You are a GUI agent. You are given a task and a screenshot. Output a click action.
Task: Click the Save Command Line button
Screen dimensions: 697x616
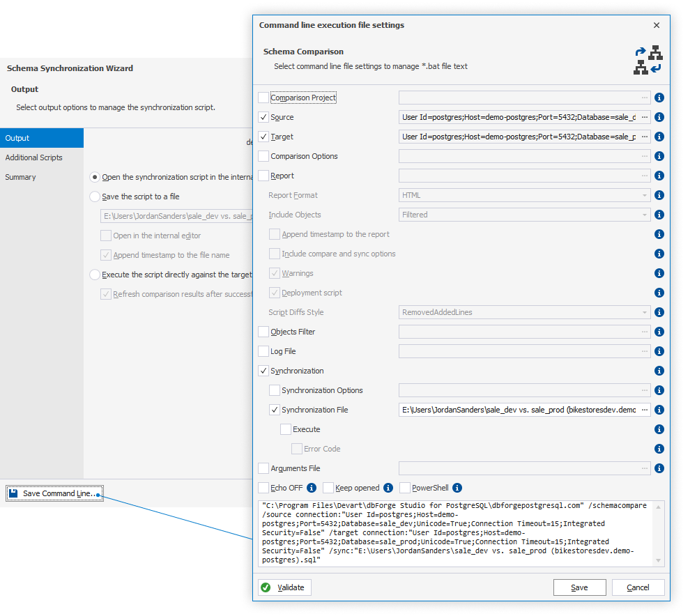[x=54, y=493]
